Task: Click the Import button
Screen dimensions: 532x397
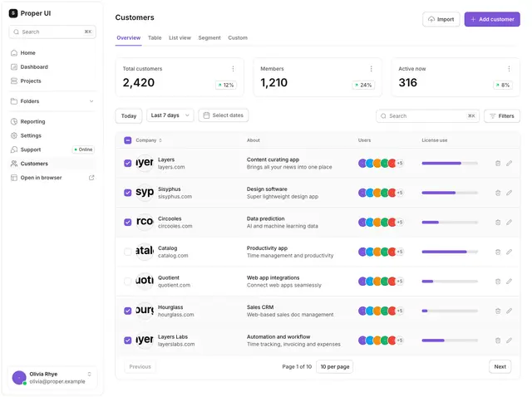Action: pyautogui.click(x=441, y=19)
